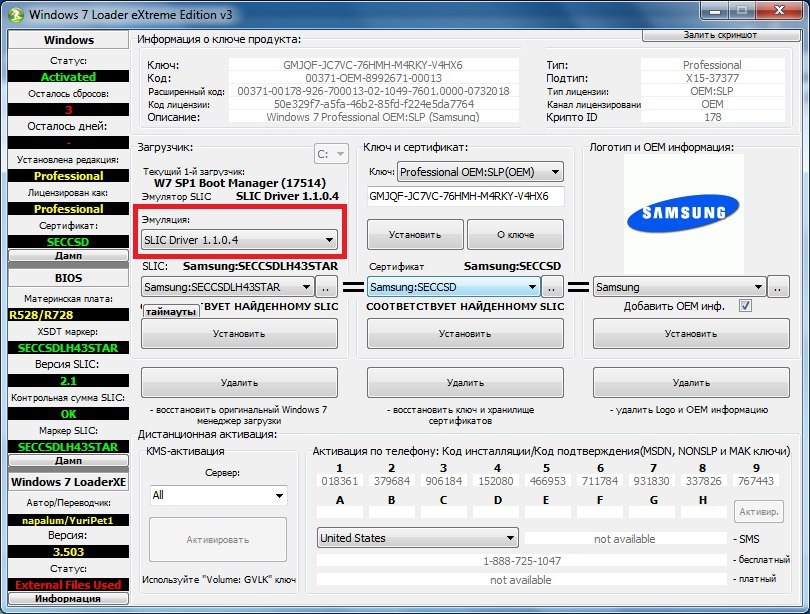Click the product key input field GMJQF-JC7VC
The width and height of the screenshot is (810, 614).
pos(465,196)
